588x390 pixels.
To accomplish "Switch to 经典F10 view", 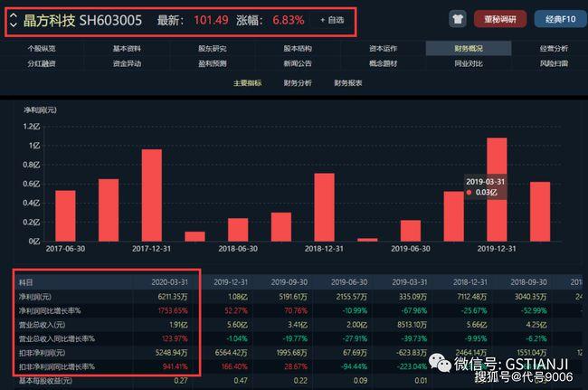I will (560, 19).
